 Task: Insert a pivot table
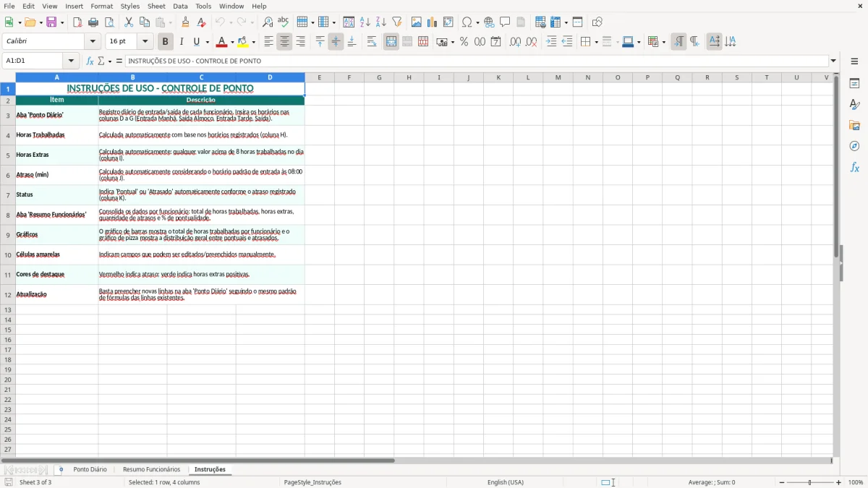(448, 22)
